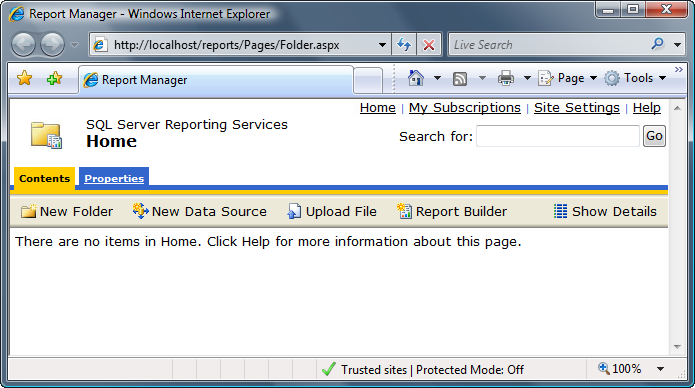Create a New Data Source

tap(199, 212)
